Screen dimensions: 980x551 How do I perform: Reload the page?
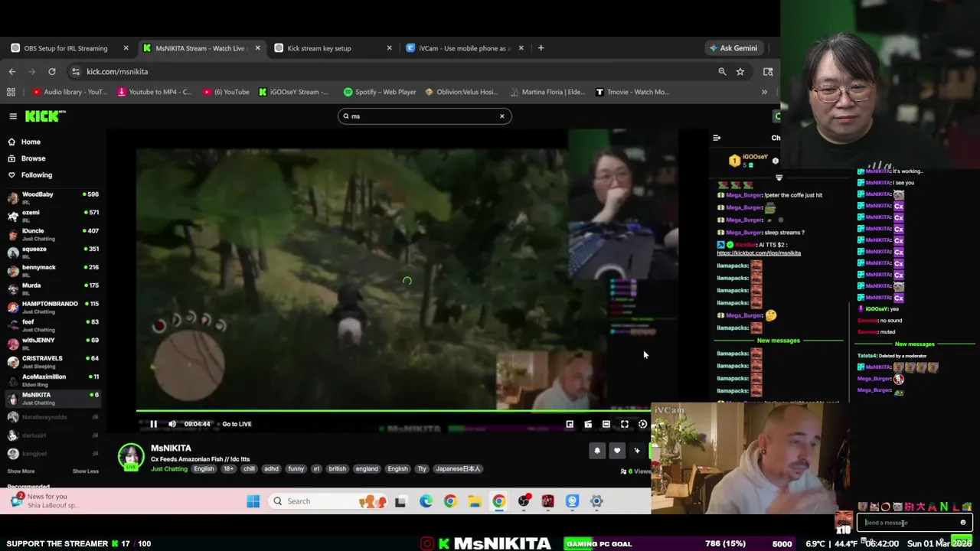coord(52,72)
